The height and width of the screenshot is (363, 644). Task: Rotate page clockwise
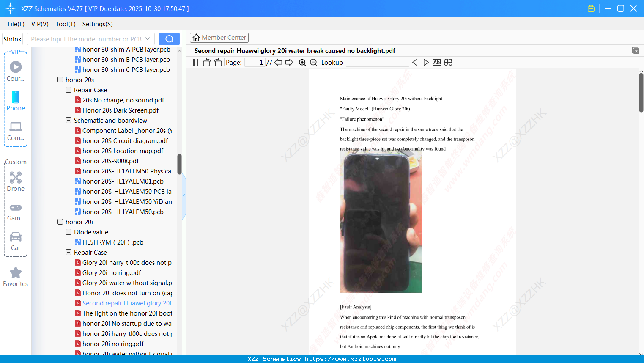(218, 63)
